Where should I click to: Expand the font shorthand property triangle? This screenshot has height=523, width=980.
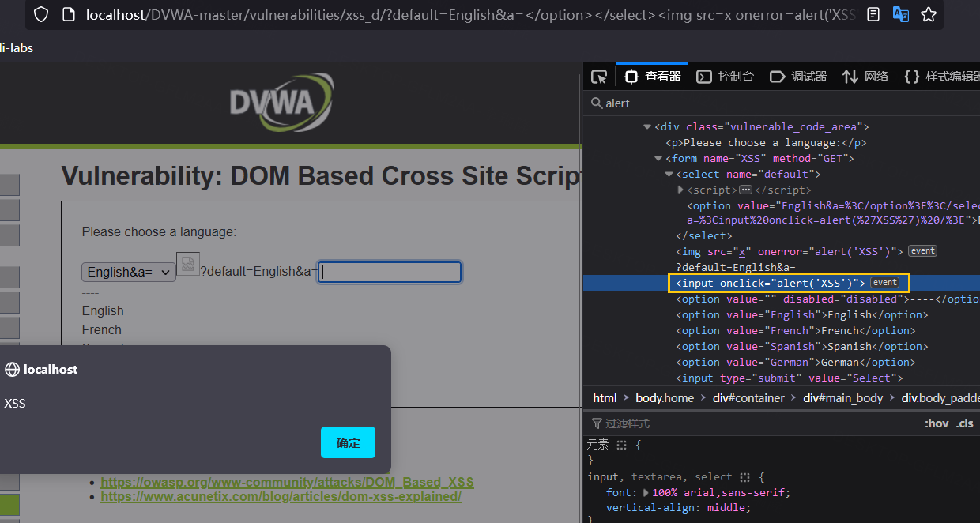coord(646,493)
